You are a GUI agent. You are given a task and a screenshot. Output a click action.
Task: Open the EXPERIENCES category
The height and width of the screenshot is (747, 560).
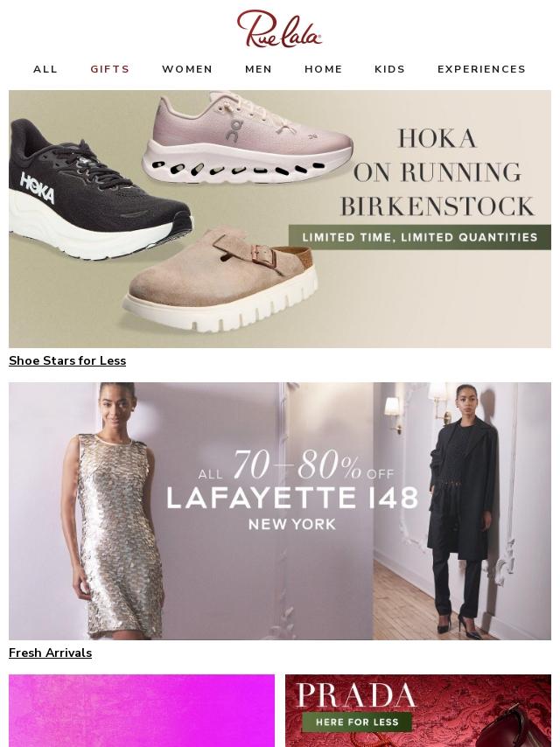481,69
